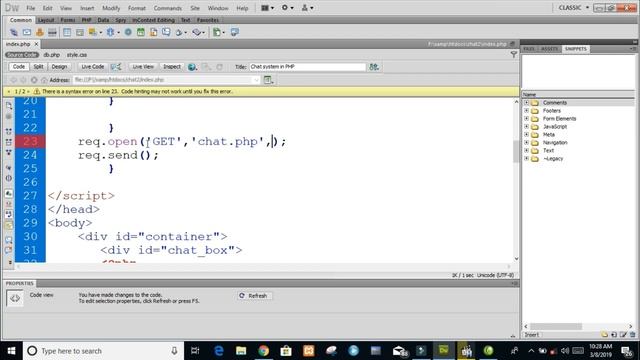The width and height of the screenshot is (640, 360).
Task: Click the Refresh button in Properties
Action: pos(254,296)
